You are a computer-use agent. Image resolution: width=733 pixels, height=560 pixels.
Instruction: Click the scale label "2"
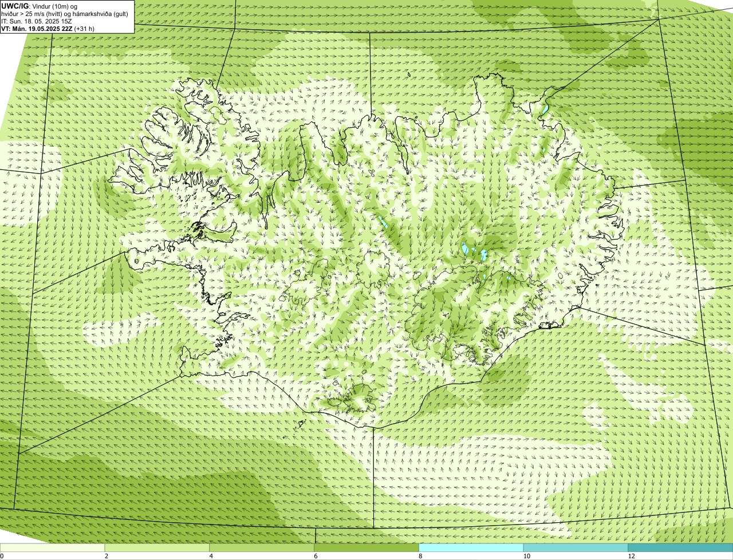[107, 556]
